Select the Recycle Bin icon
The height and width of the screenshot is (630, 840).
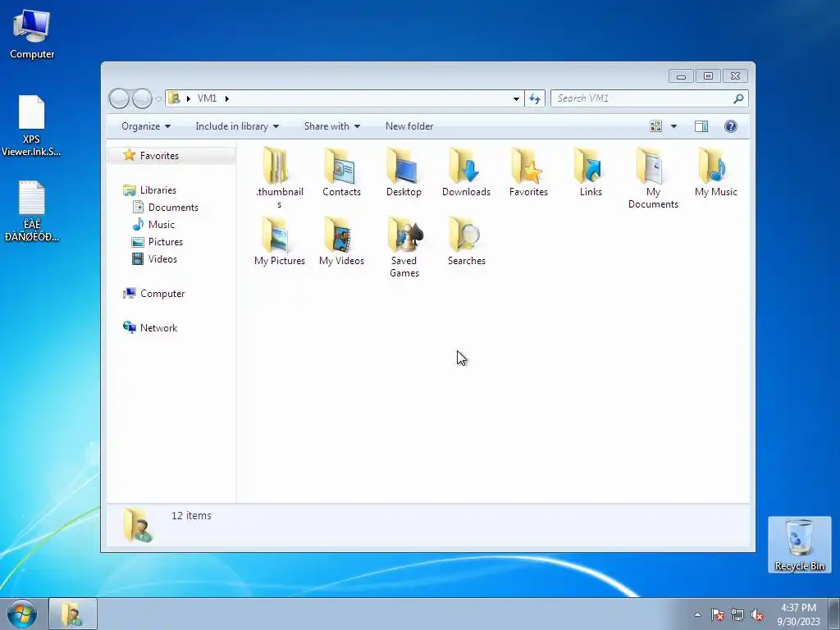coord(799,545)
